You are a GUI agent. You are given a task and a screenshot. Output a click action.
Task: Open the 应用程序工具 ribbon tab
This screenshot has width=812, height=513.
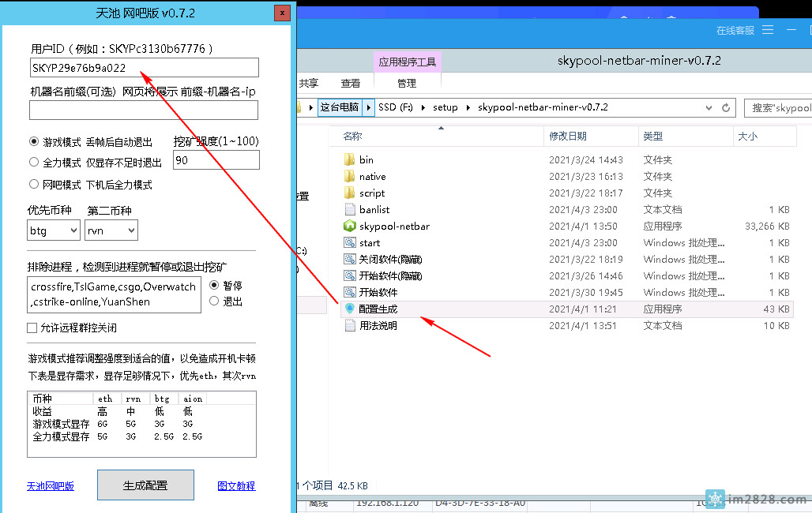408,62
